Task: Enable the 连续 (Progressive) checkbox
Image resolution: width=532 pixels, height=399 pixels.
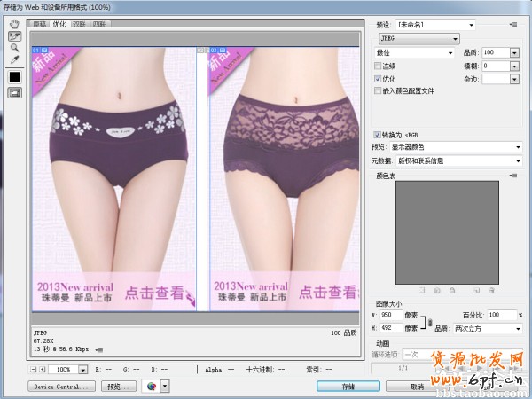Action: point(379,66)
